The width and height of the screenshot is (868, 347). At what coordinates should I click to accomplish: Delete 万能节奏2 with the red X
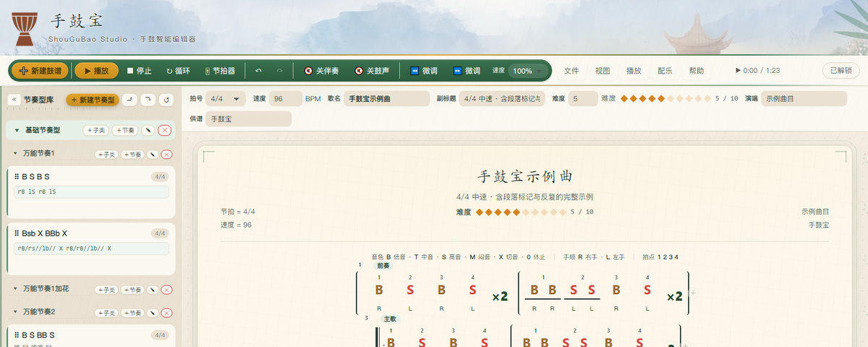coord(167,313)
